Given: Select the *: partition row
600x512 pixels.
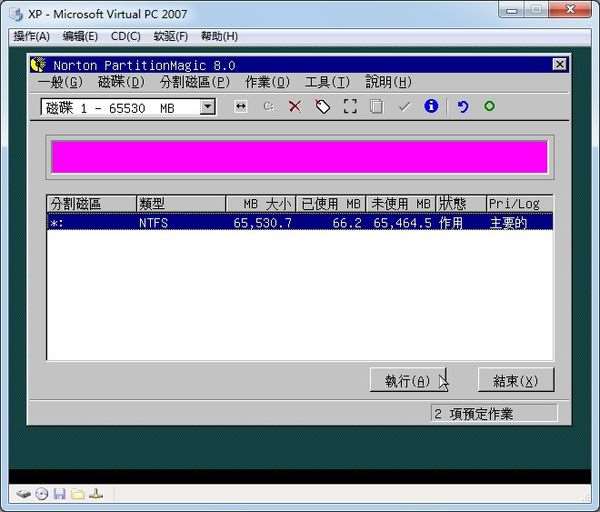Looking at the screenshot, I should click(x=300, y=222).
